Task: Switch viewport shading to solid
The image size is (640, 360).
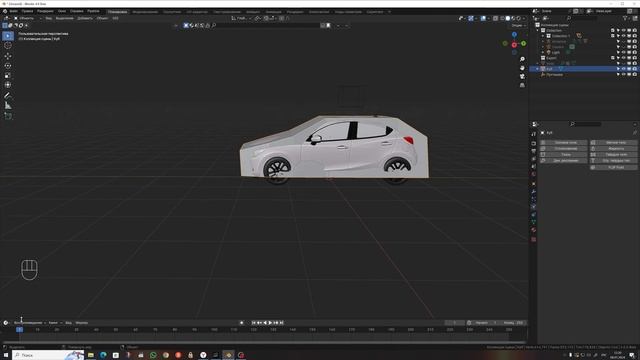Action: [x=508, y=18]
